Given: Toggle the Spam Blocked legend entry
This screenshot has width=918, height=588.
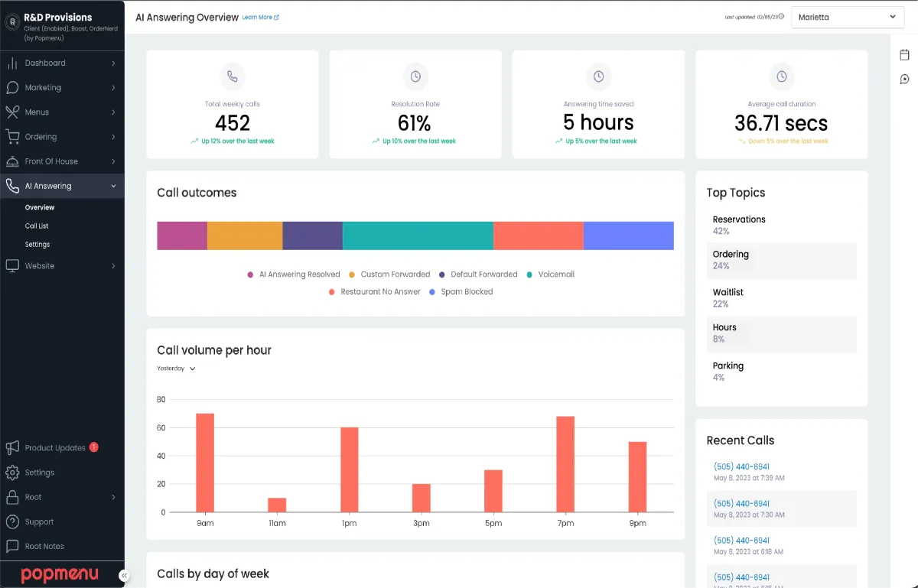Looking at the screenshot, I should pyautogui.click(x=461, y=291).
